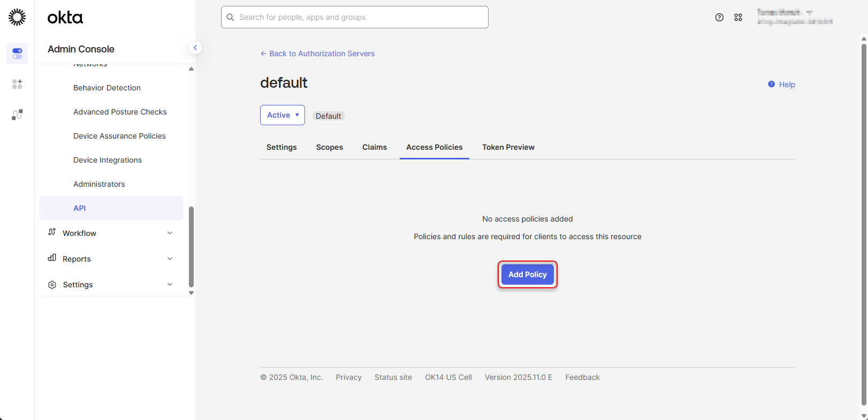Click the Add Policy button
This screenshot has height=420, width=868.
coord(527,274)
